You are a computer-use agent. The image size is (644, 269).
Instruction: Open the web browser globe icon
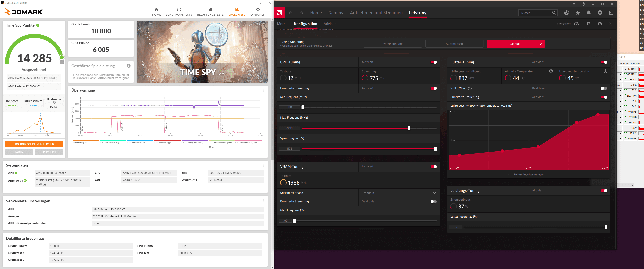click(566, 13)
